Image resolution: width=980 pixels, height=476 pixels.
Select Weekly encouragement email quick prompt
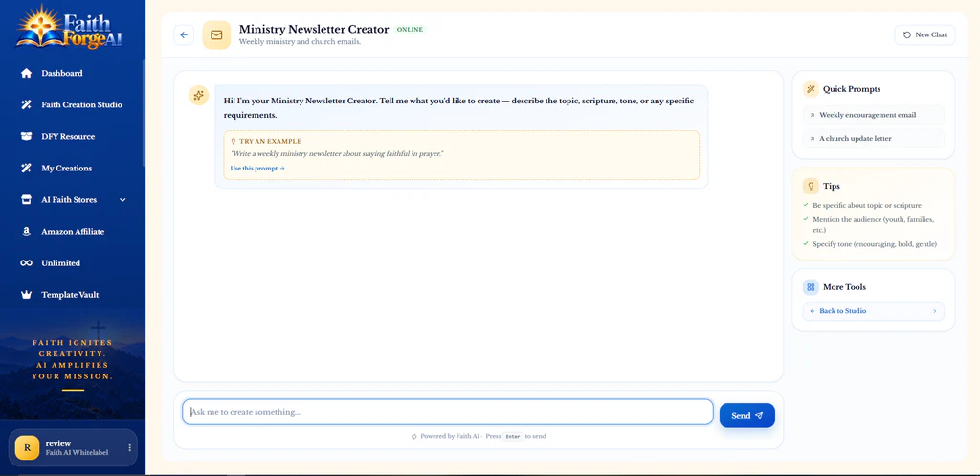(x=873, y=115)
